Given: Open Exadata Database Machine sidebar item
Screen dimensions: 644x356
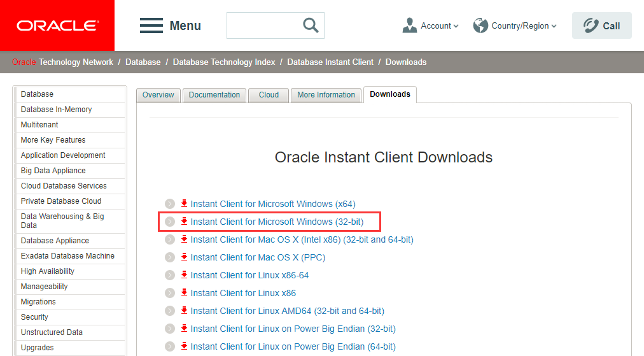Looking at the screenshot, I should 70,255.
